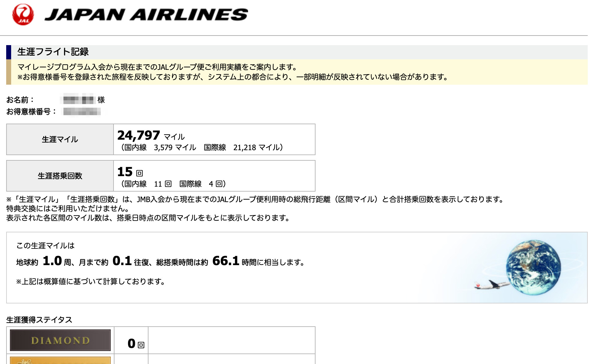
Task: Click the 国際線 21,218 マイル text
Action: pos(243,148)
